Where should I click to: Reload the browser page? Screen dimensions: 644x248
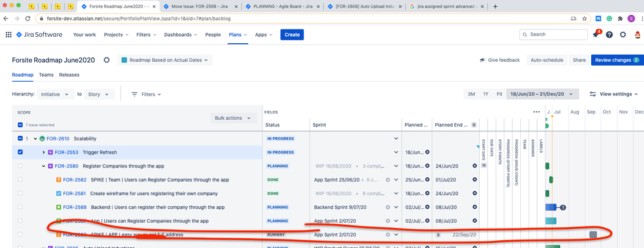point(28,19)
